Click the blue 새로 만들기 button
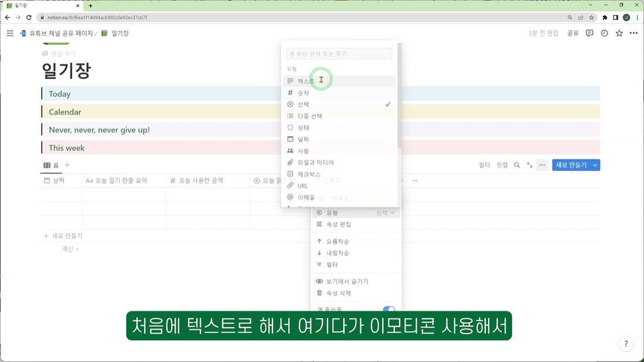Image resolution: width=644 pixels, height=362 pixels. (x=571, y=165)
